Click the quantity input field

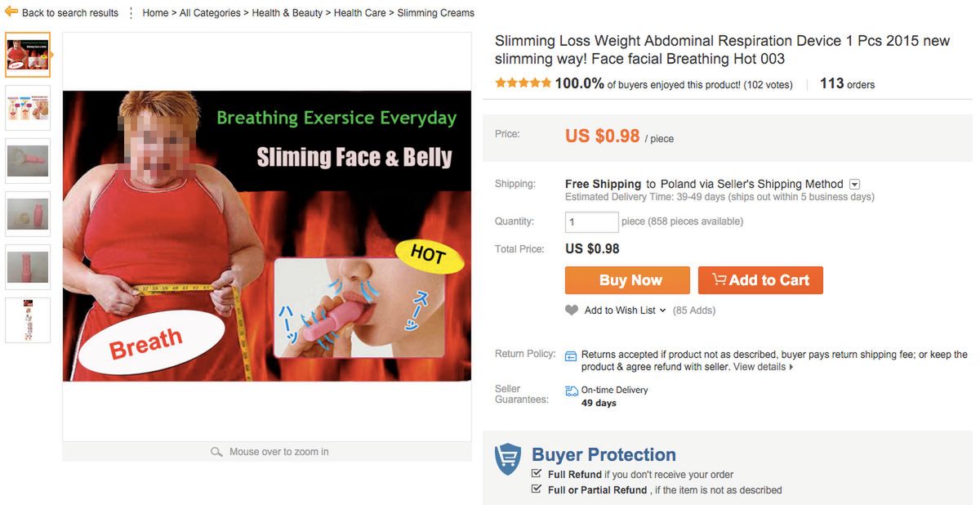pos(591,221)
